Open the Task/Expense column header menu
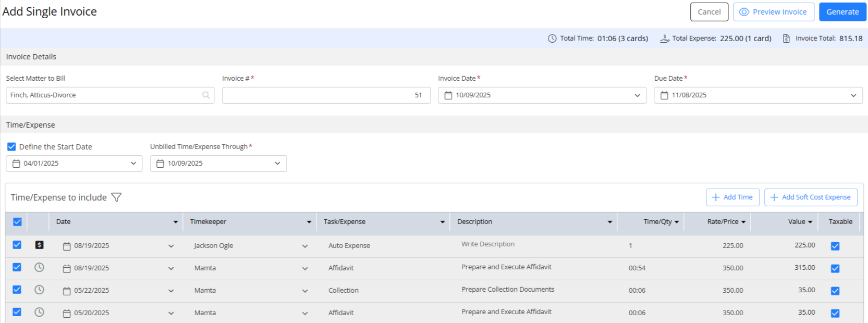This screenshot has height=323, width=868. [442, 222]
